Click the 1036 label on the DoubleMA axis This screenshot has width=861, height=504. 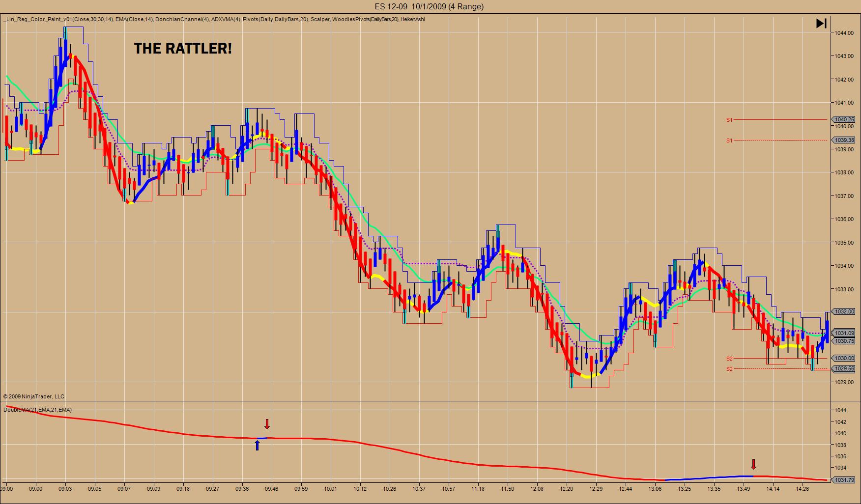(840, 456)
